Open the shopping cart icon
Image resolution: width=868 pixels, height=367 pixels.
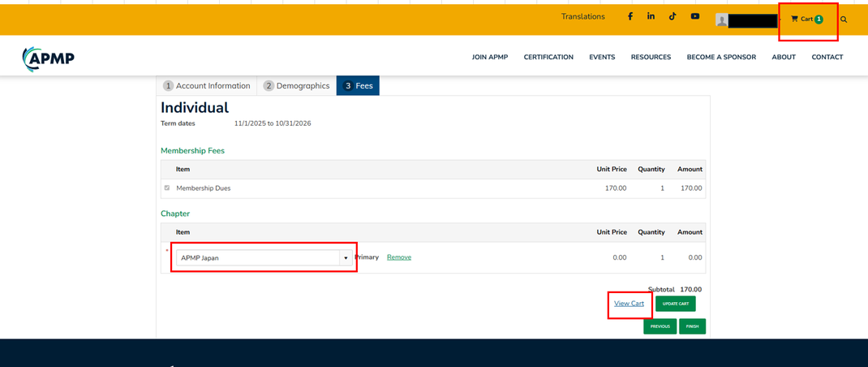pos(794,19)
